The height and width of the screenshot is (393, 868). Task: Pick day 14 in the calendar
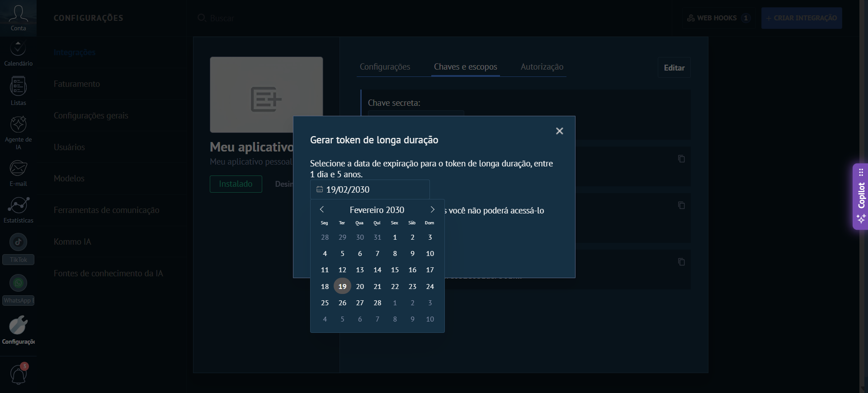[x=377, y=270]
